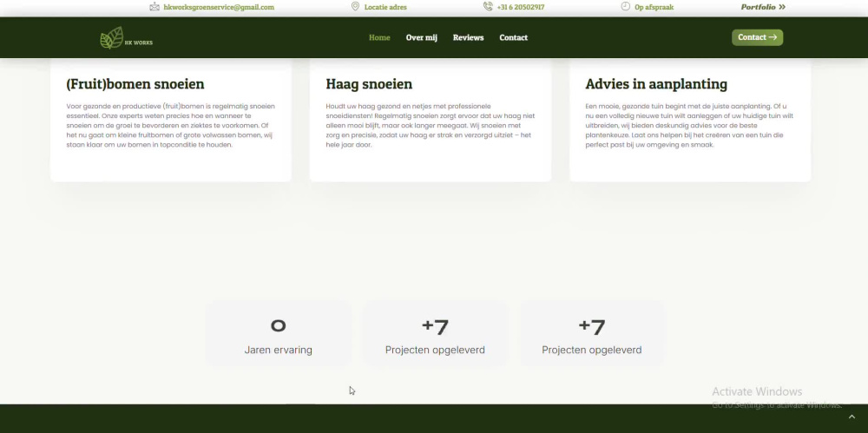Click the envelope email icon
The height and width of the screenshot is (433, 868).
coord(155,7)
